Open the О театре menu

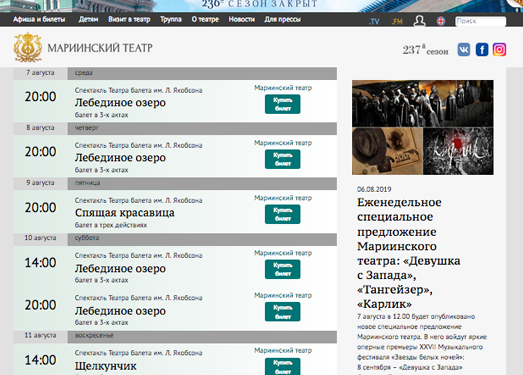pyautogui.click(x=205, y=19)
